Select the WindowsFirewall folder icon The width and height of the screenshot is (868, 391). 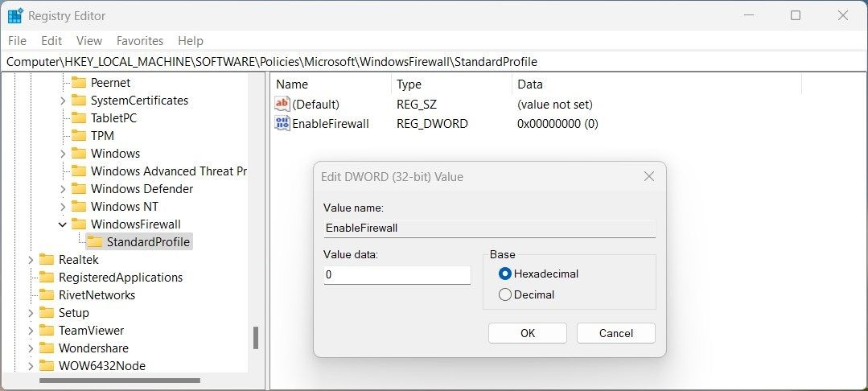coord(79,224)
